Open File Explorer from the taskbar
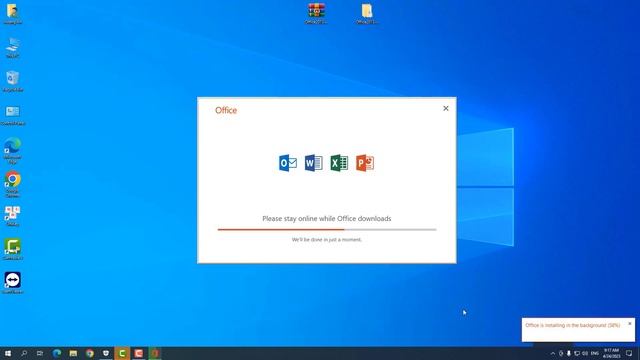 tap(73, 353)
